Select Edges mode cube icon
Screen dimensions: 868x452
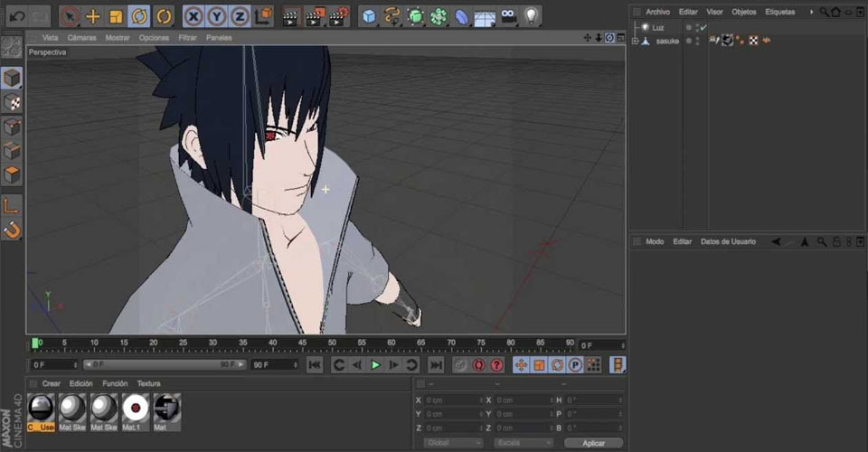(x=12, y=151)
